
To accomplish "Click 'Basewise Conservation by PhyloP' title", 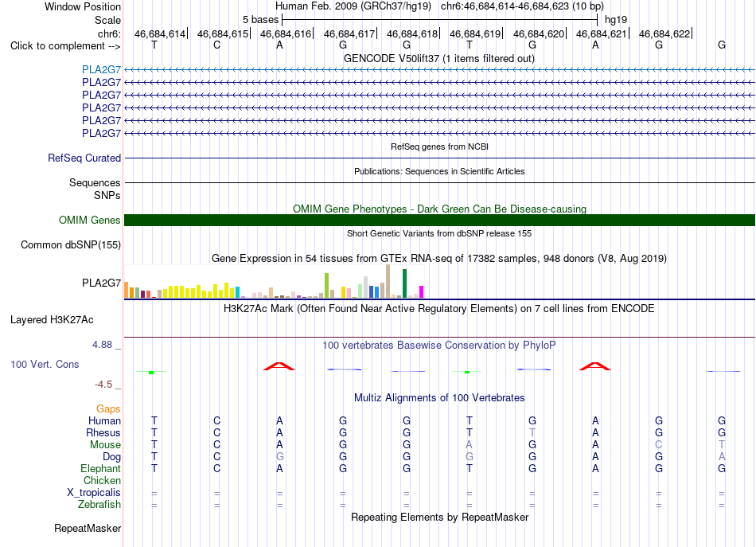I will [439, 345].
